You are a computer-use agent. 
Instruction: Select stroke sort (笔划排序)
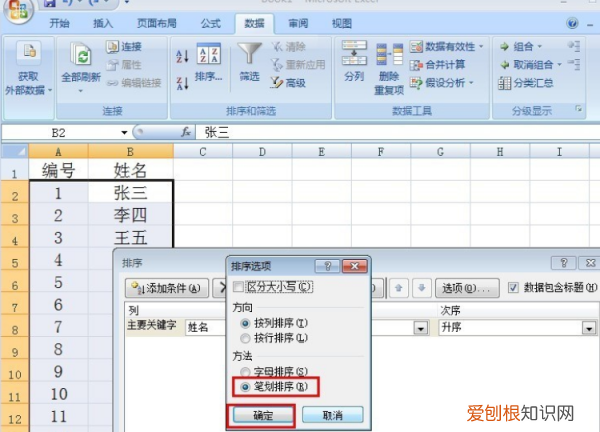coord(245,387)
